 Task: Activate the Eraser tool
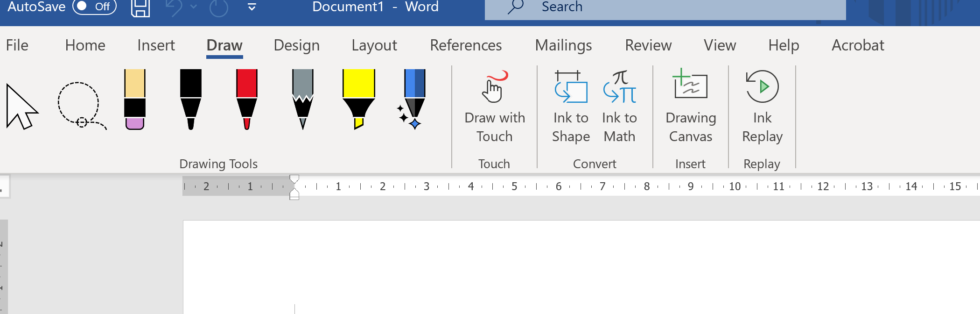pos(134,98)
